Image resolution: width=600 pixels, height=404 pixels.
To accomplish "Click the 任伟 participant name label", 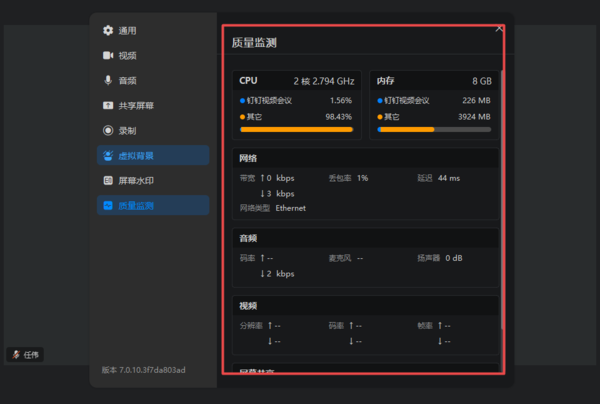I will (x=31, y=355).
